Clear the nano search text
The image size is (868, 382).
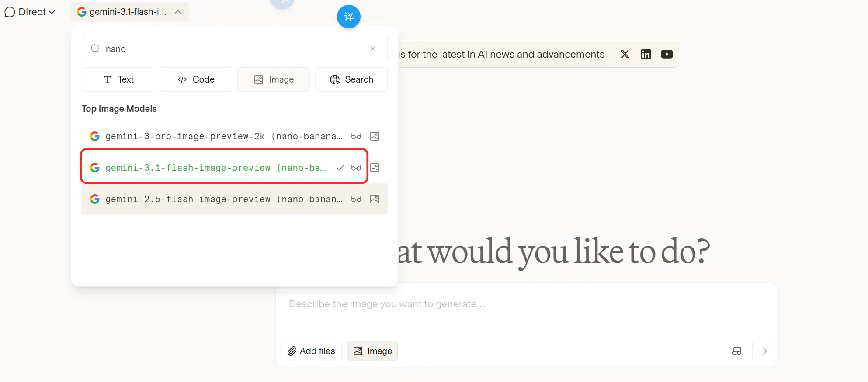[x=373, y=48]
